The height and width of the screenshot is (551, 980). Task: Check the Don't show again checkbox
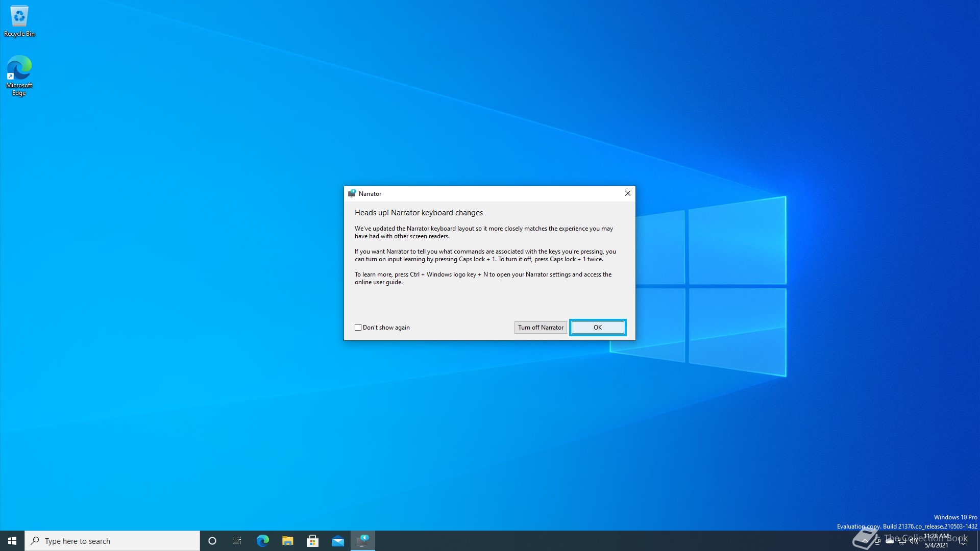358,328
